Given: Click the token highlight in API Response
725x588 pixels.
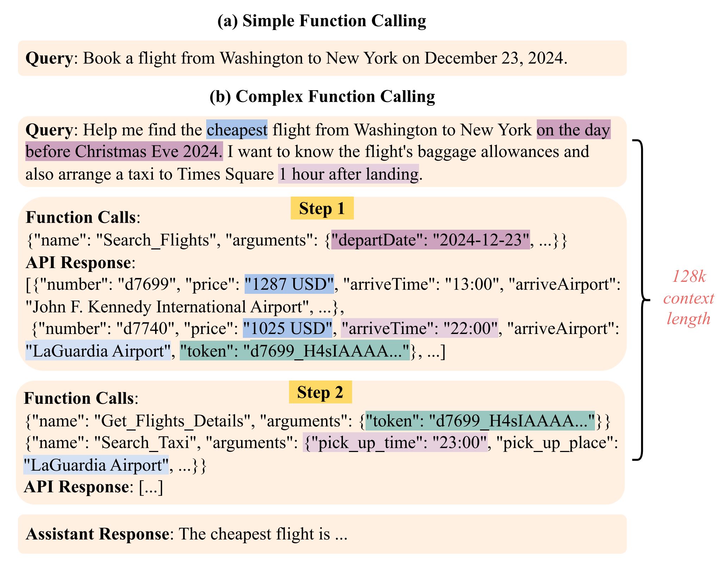Looking at the screenshot, I should pos(295,351).
